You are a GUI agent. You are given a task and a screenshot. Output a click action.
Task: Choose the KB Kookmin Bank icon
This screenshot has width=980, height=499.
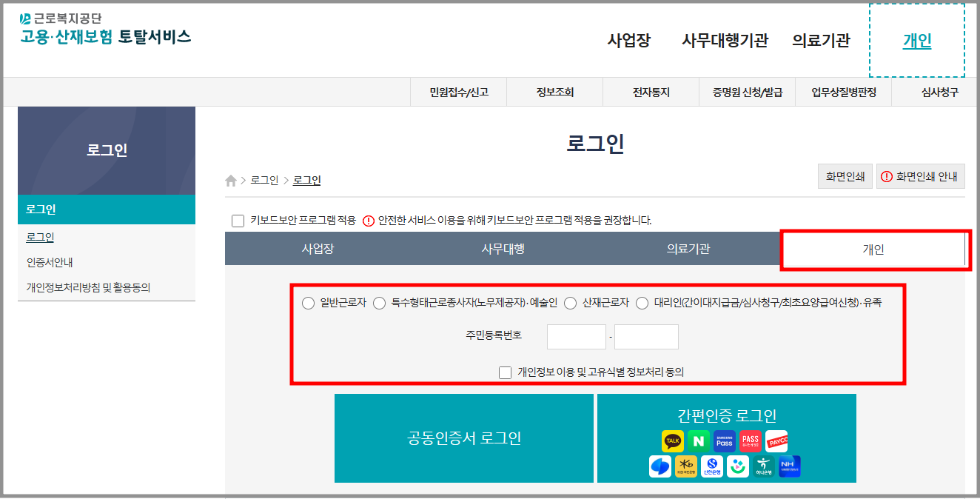tap(686, 466)
